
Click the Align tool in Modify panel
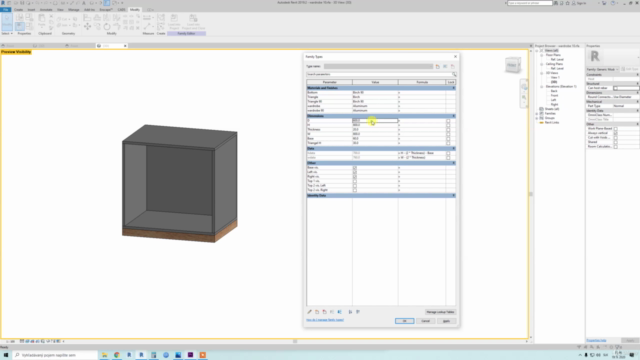tap(87, 18)
